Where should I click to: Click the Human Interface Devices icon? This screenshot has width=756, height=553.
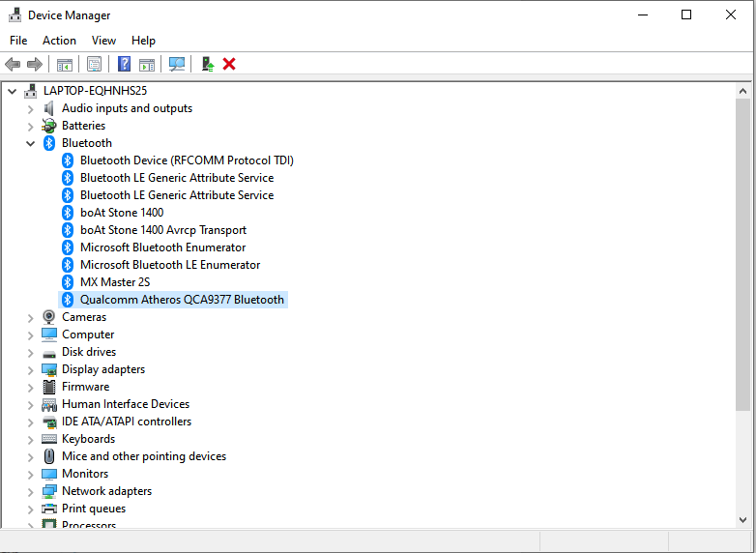click(x=49, y=404)
